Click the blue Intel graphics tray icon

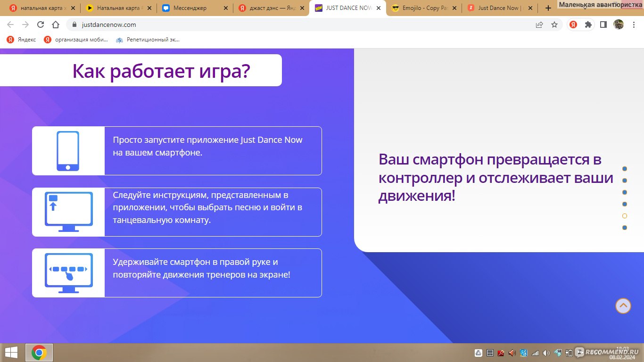point(524,353)
